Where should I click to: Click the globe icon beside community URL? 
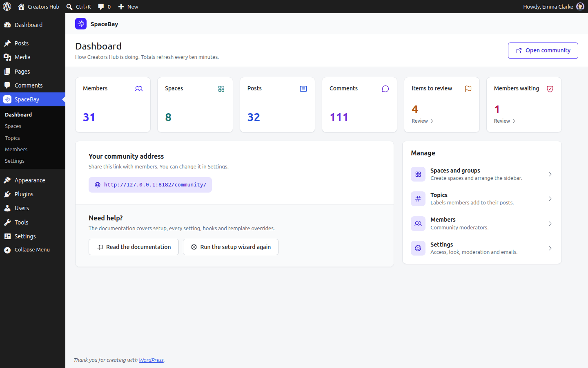pyautogui.click(x=98, y=185)
